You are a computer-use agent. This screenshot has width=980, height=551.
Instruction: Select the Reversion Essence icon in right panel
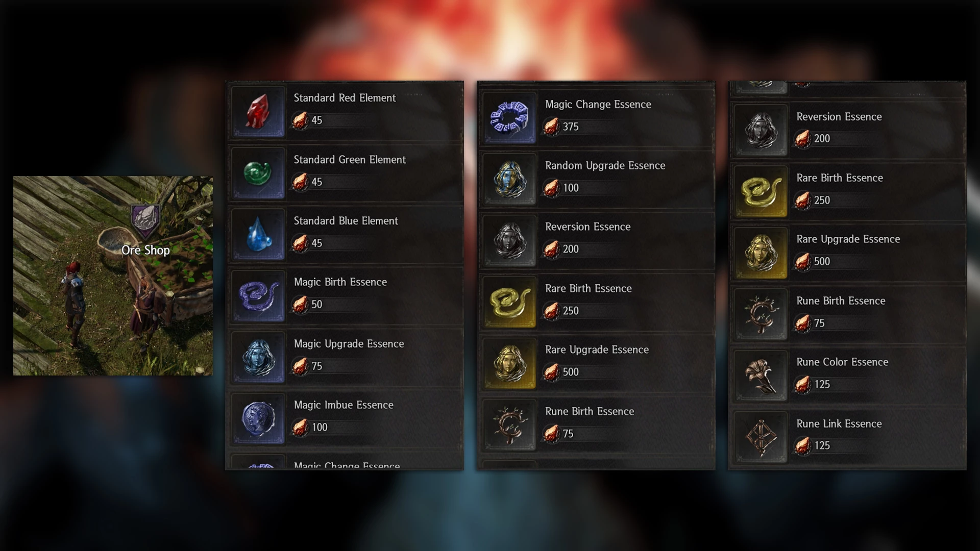[x=761, y=130]
